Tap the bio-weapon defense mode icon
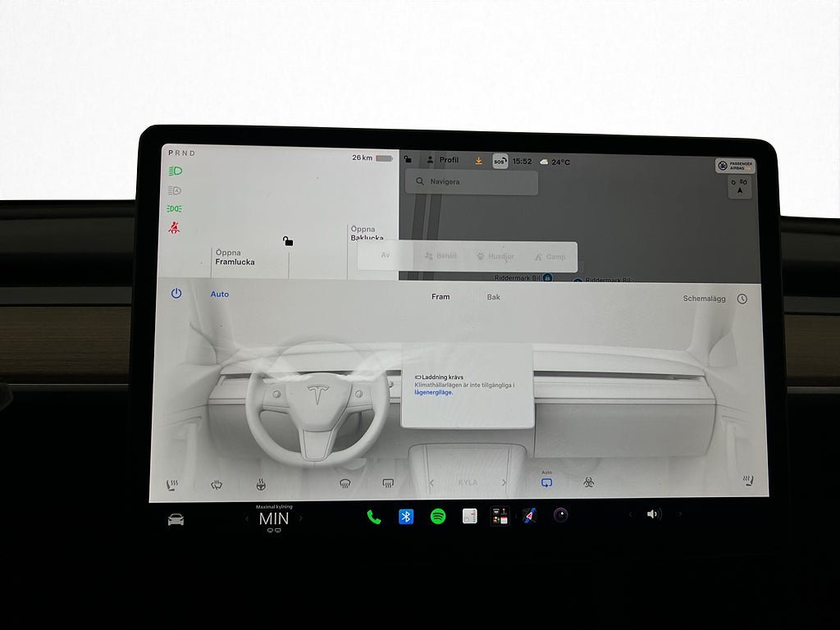This screenshot has height=630, width=840. tap(588, 482)
